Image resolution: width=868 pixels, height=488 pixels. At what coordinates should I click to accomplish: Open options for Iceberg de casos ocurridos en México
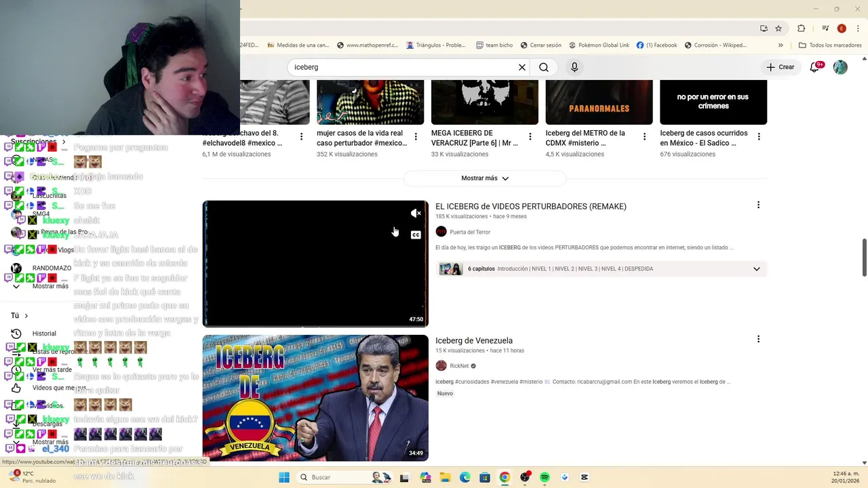[759, 137]
